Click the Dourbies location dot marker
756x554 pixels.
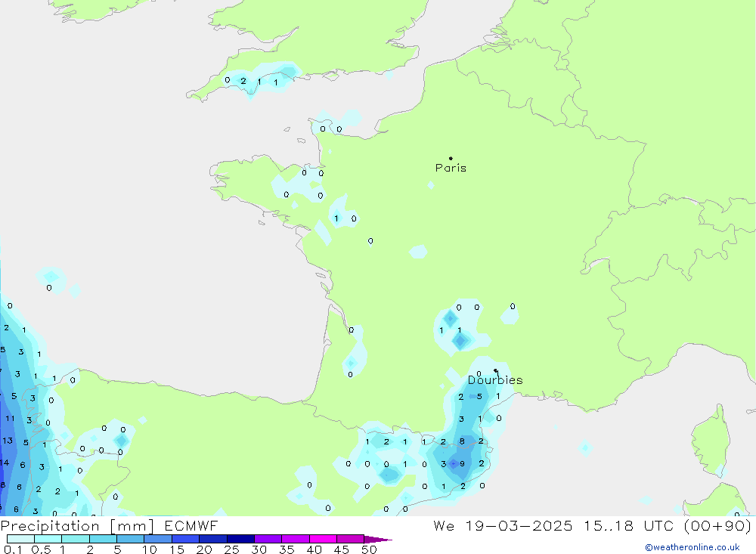pyautogui.click(x=496, y=371)
